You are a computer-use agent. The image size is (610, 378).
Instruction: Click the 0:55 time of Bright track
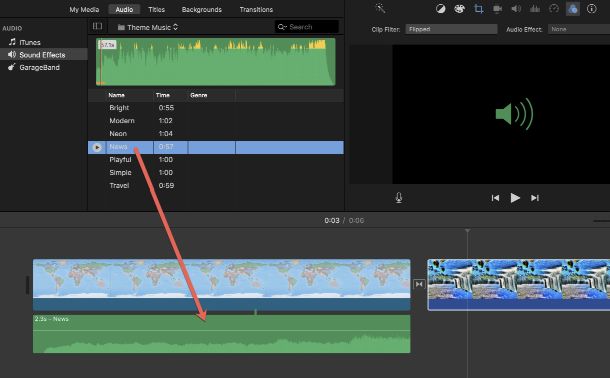(x=166, y=108)
